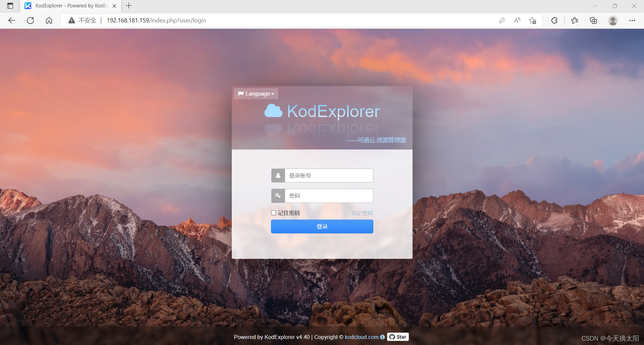Click the info icon after kodcloud.com

pyautogui.click(x=382, y=337)
